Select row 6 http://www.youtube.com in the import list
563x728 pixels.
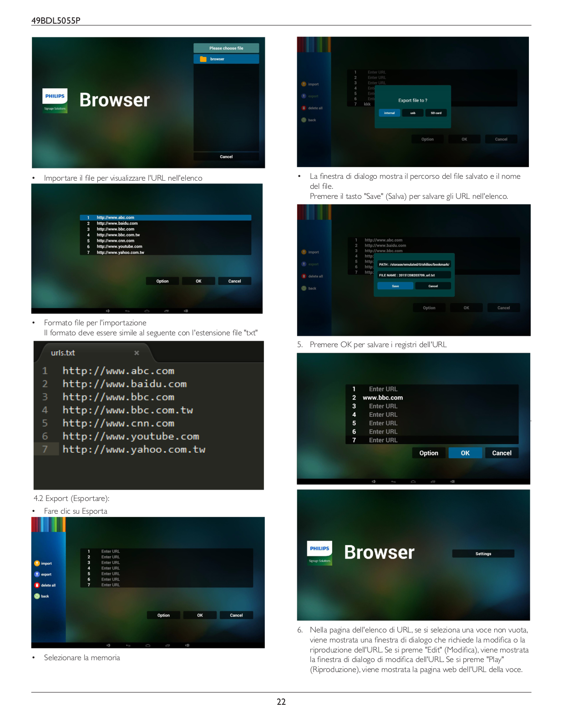[x=166, y=247]
